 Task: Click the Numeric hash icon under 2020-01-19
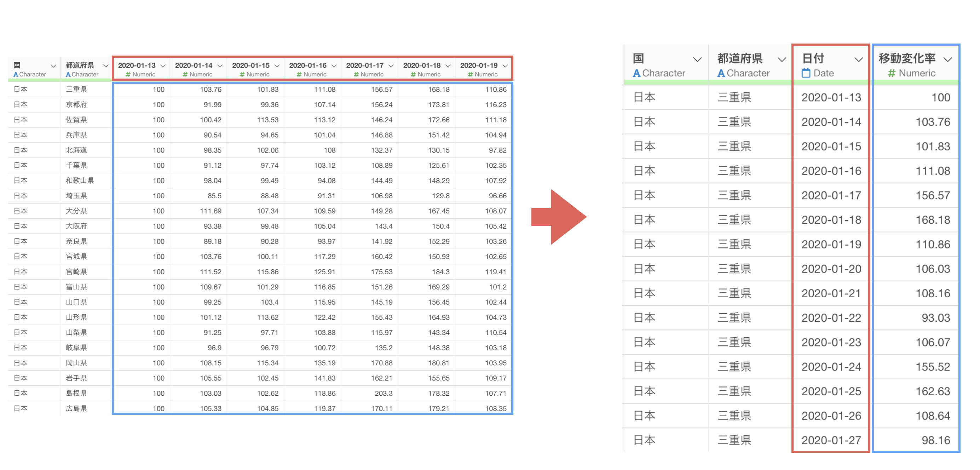[x=471, y=74]
